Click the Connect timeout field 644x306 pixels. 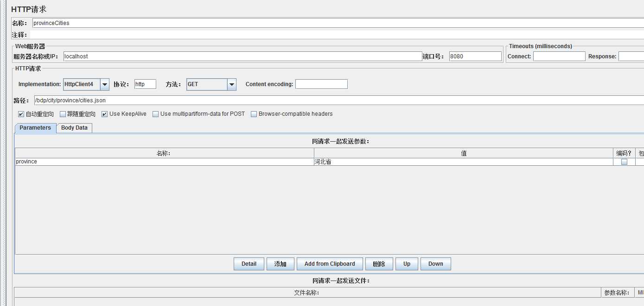[x=559, y=56]
